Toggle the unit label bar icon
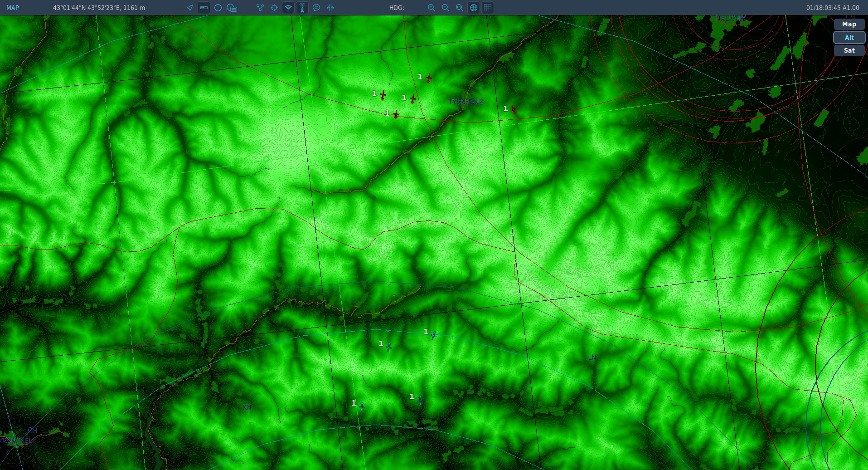The image size is (868, 470). coord(204,8)
